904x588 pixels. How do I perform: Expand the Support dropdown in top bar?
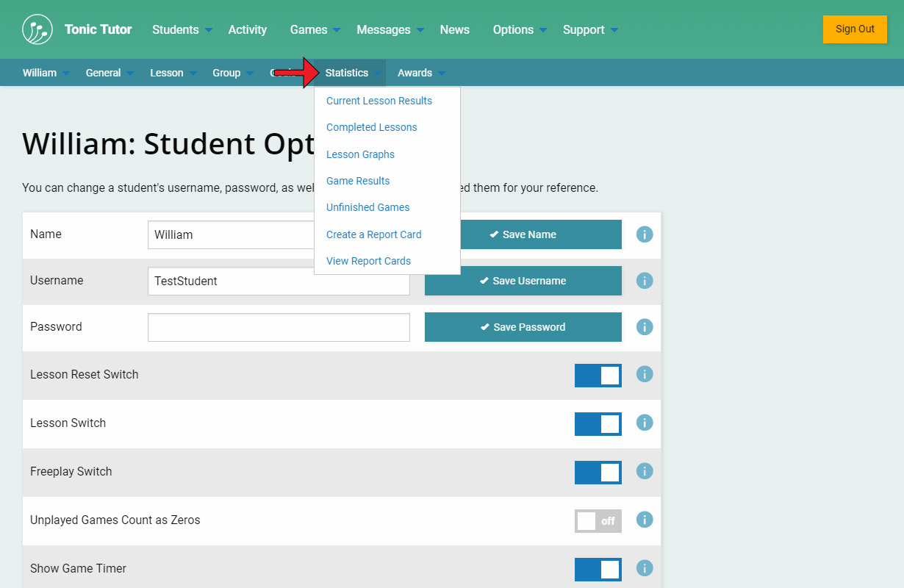[x=590, y=29]
